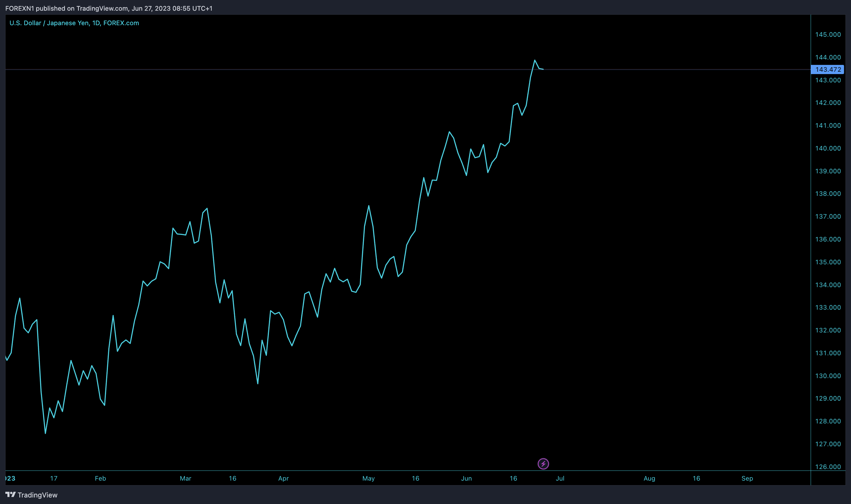The width and height of the screenshot is (851, 504).
Task: Click the 144.000 price axis label
Action: (x=828, y=57)
